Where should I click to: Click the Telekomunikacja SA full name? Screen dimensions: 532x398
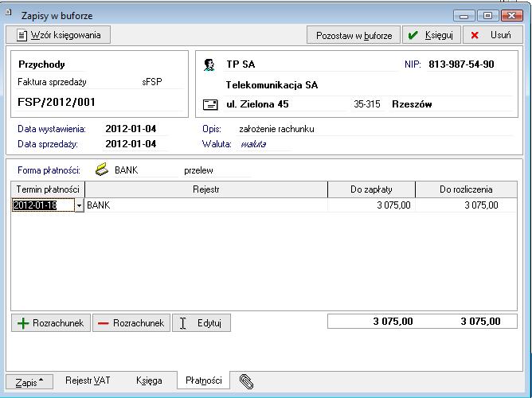pos(272,84)
